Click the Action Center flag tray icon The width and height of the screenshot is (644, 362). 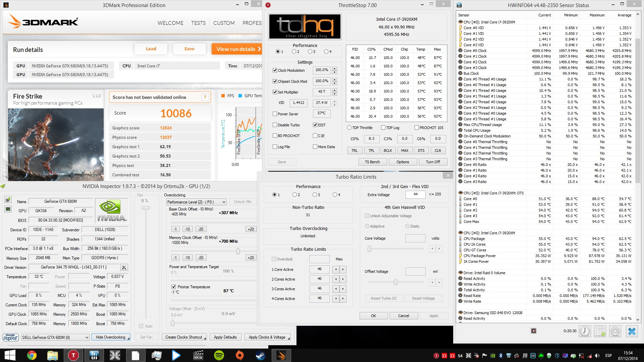click(x=485, y=356)
